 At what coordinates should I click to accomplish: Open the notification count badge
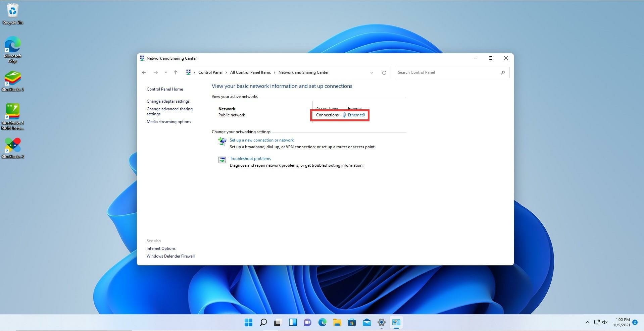635,322
